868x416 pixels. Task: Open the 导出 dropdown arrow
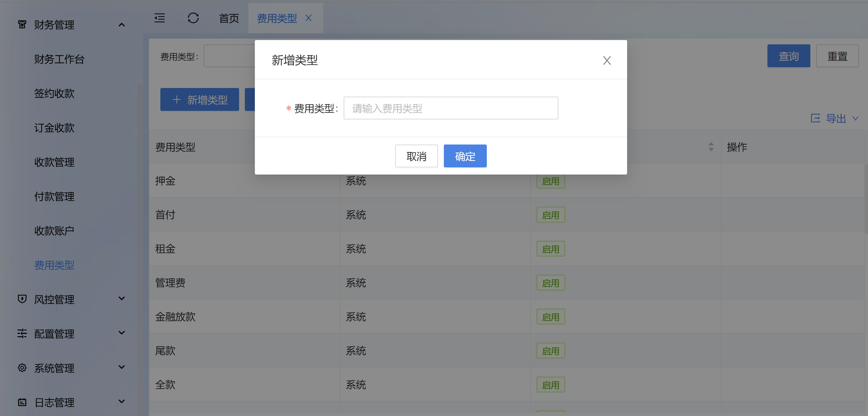pos(855,118)
